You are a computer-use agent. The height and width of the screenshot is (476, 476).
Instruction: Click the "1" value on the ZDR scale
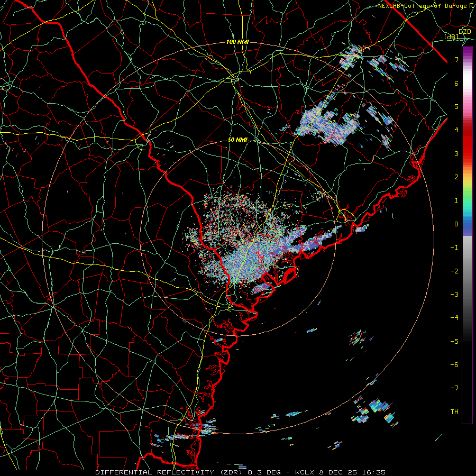click(x=456, y=200)
